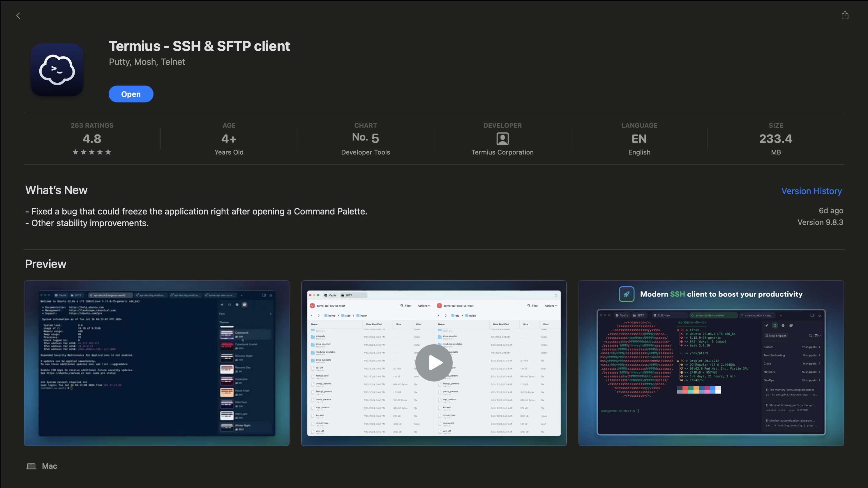Click the five-star rating row
868x488 pixels.
[92, 152]
